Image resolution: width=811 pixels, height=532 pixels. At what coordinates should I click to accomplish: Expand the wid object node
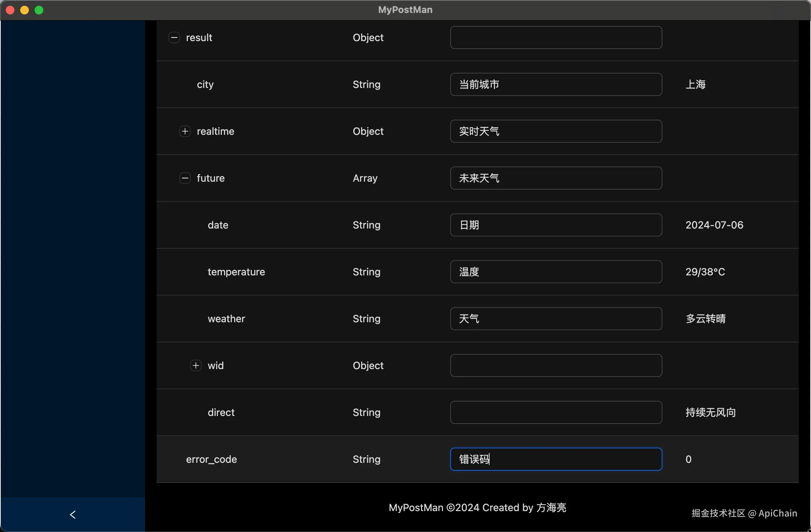pos(196,365)
